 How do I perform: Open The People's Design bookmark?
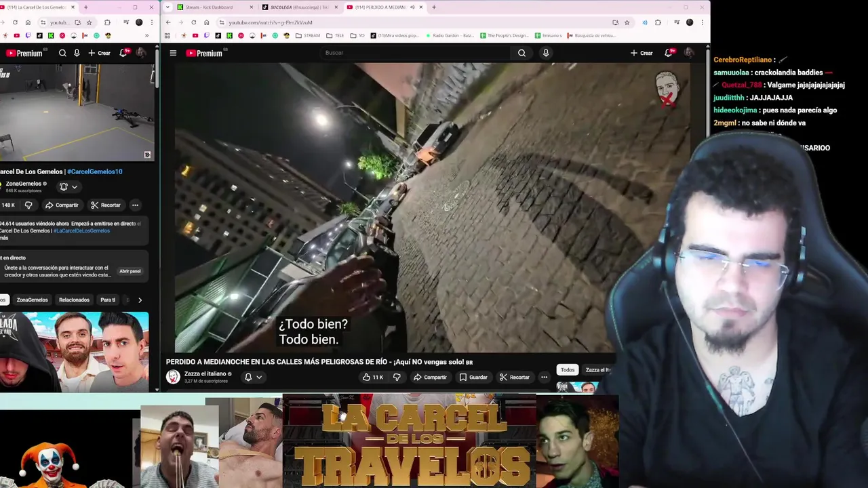pos(504,35)
